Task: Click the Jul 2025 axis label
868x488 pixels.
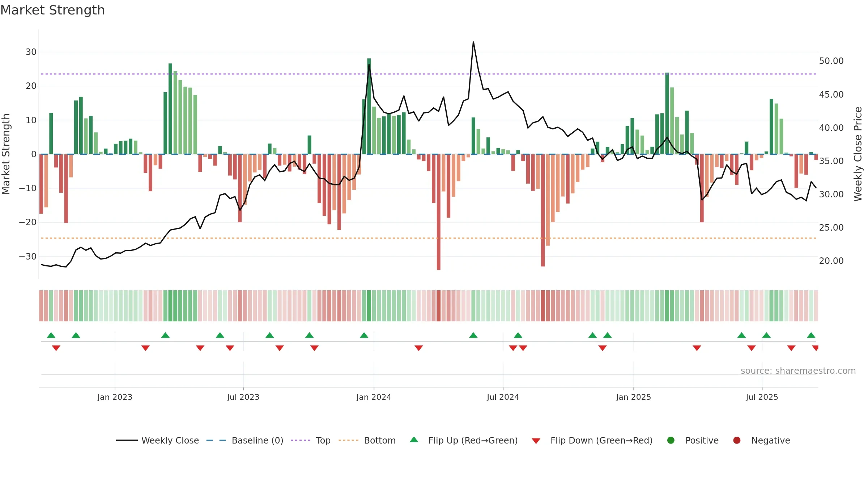Action: coord(762,397)
